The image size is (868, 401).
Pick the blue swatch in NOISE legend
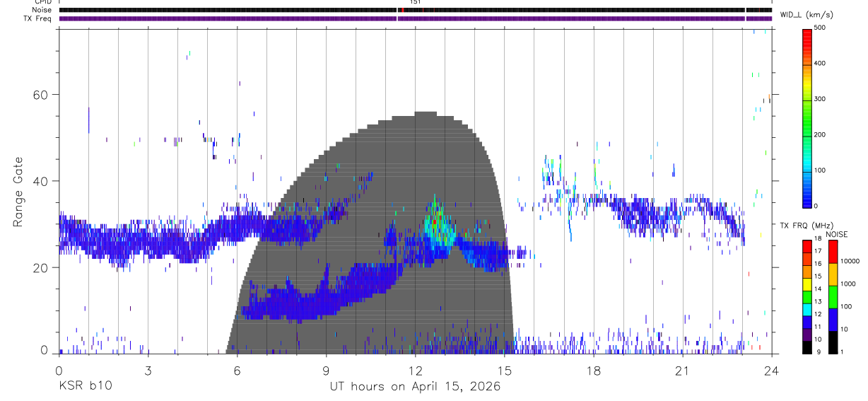833,318
